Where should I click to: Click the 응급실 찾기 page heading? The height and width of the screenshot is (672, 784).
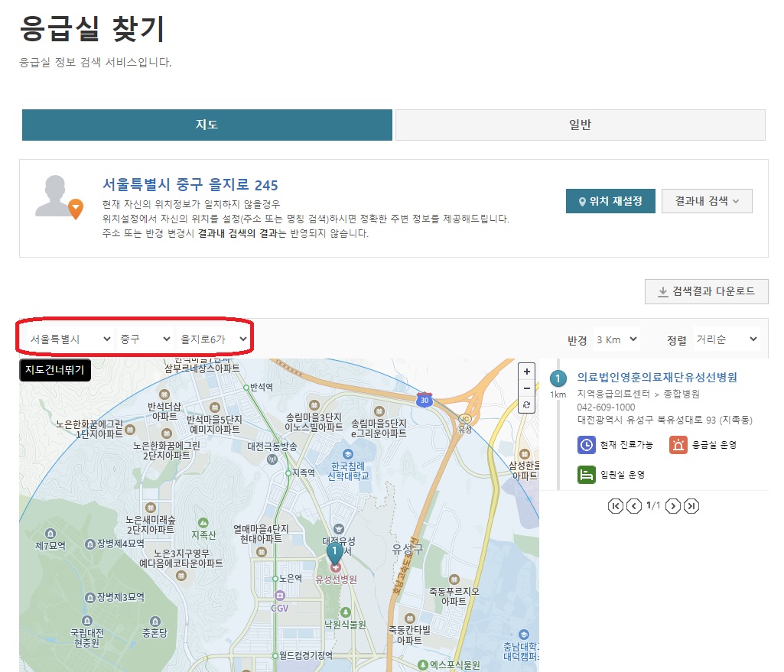point(92,28)
